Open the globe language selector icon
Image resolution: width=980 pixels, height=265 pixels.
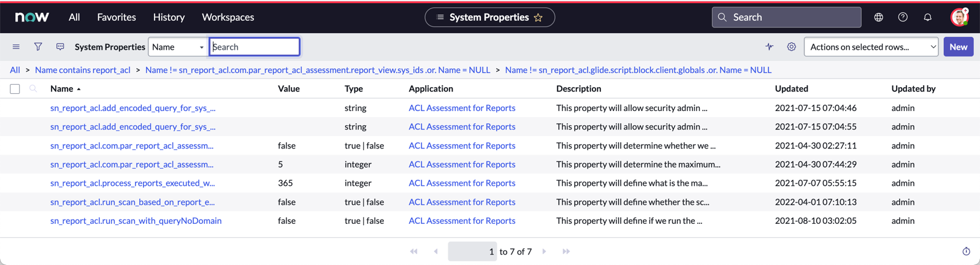(x=879, y=17)
